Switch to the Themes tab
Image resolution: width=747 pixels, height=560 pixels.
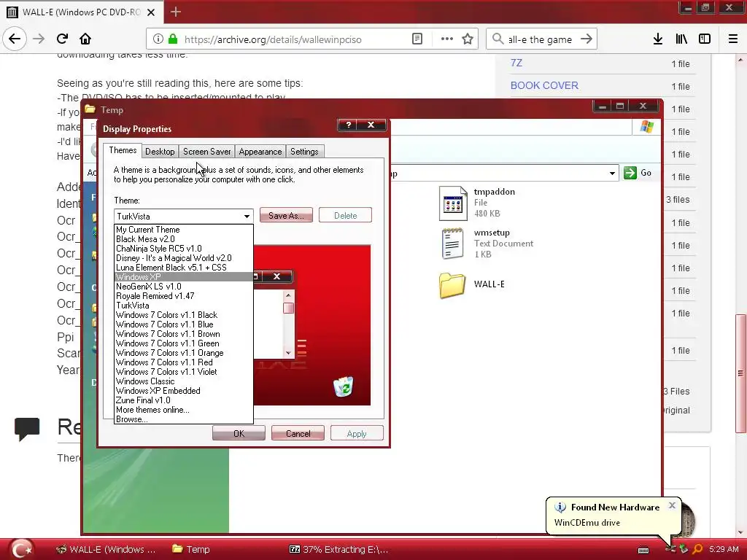coord(123,150)
